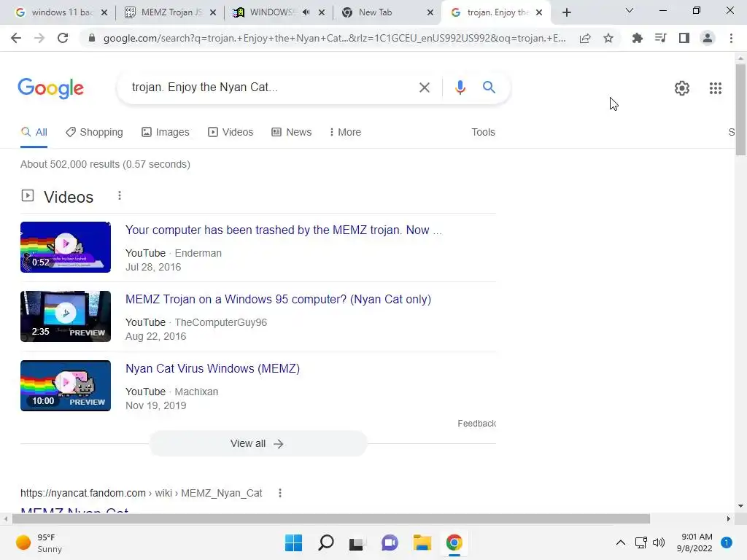Click the horizontal scroll right arrow
Viewport: 747px width, 560px height.
pos(729,518)
